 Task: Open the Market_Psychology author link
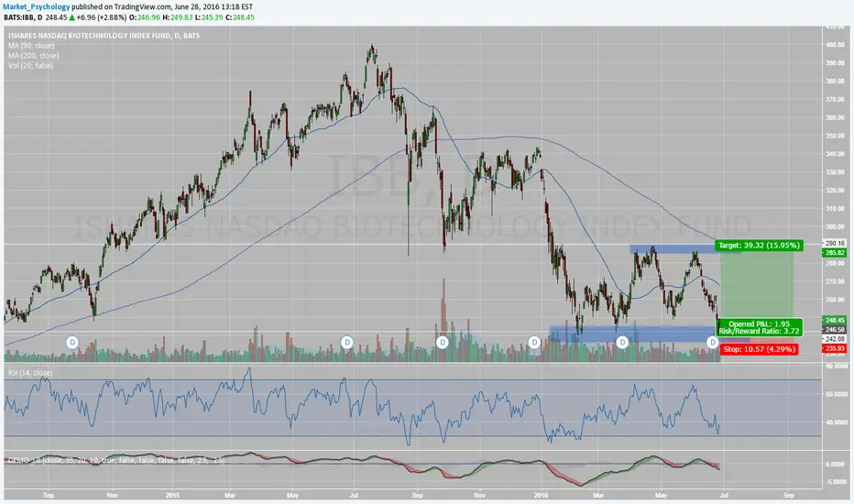(x=36, y=7)
